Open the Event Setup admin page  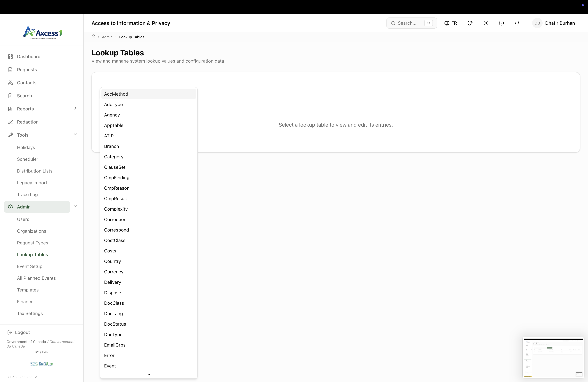tap(30, 266)
